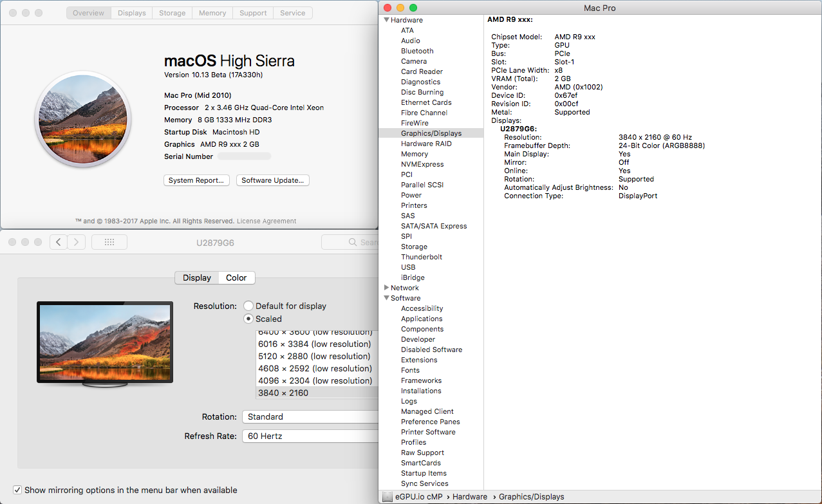Click the search magnifier field in Displays
Image resolution: width=822 pixels, height=504 pixels.
[350, 242]
